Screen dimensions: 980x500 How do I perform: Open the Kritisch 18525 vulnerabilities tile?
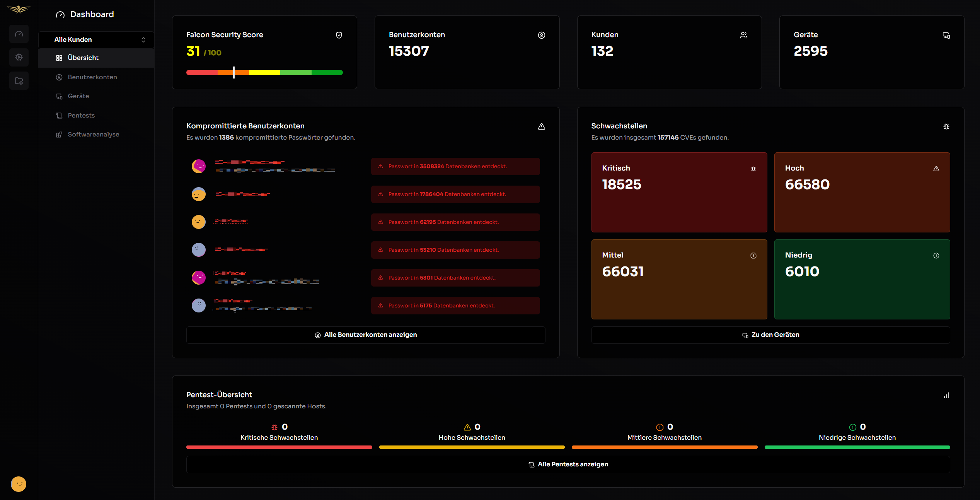[x=679, y=192]
